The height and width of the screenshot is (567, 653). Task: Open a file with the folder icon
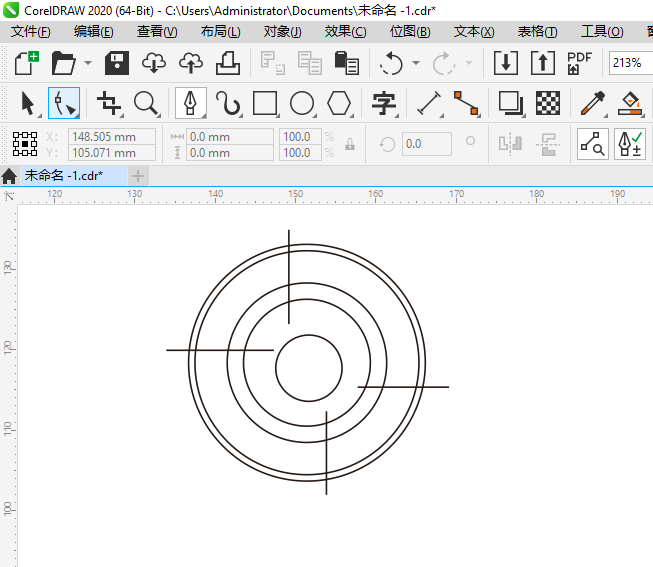click(x=63, y=63)
